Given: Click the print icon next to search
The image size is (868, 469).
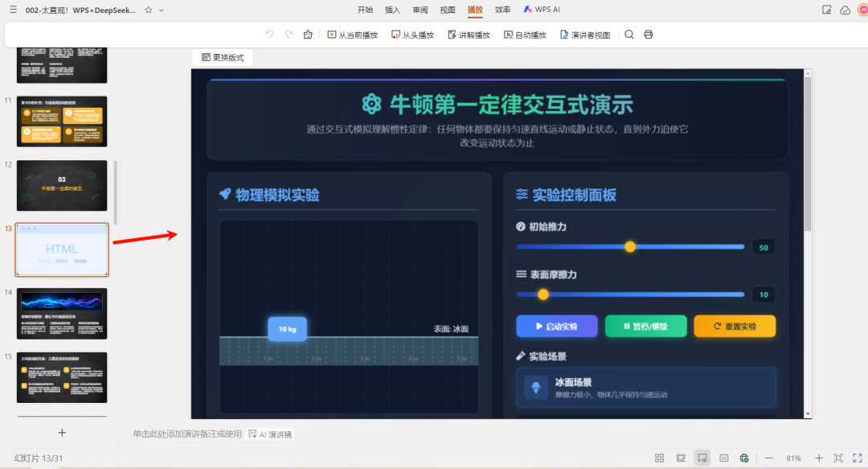Looking at the screenshot, I should click(649, 35).
